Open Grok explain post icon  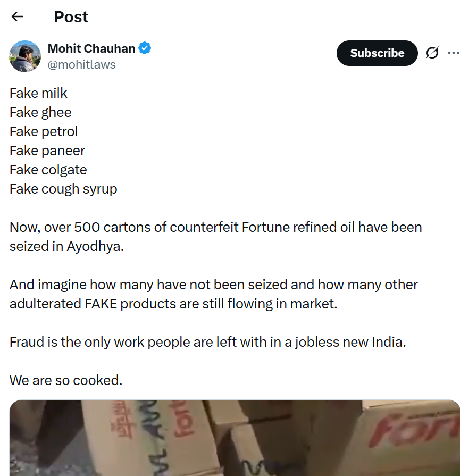click(432, 53)
